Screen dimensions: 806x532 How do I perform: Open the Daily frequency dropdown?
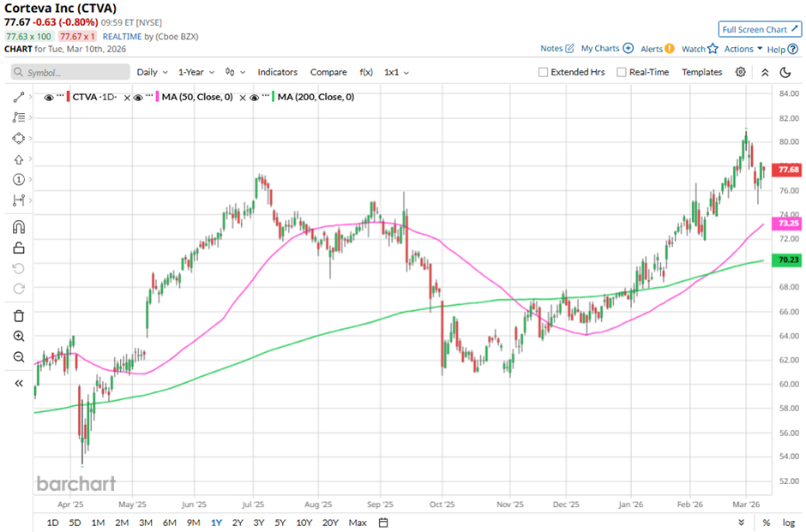151,73
